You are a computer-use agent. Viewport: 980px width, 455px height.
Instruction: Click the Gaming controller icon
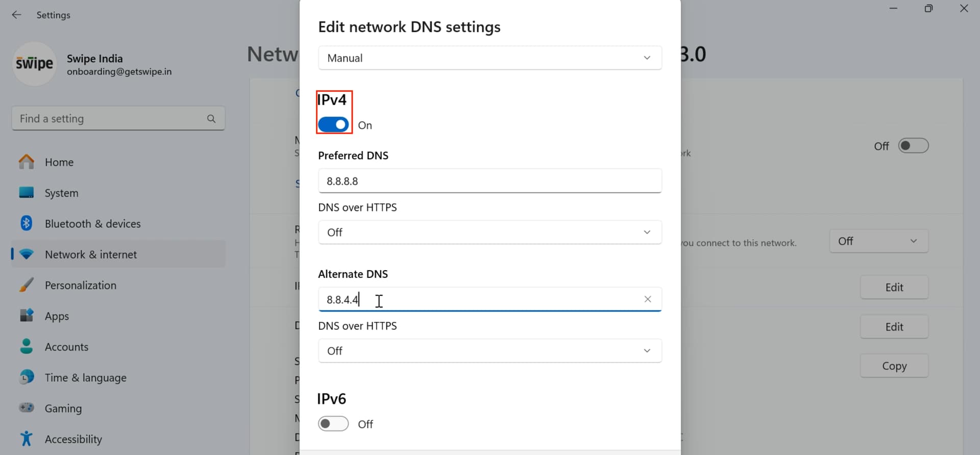pyautogui.click(x=27, y=408)
